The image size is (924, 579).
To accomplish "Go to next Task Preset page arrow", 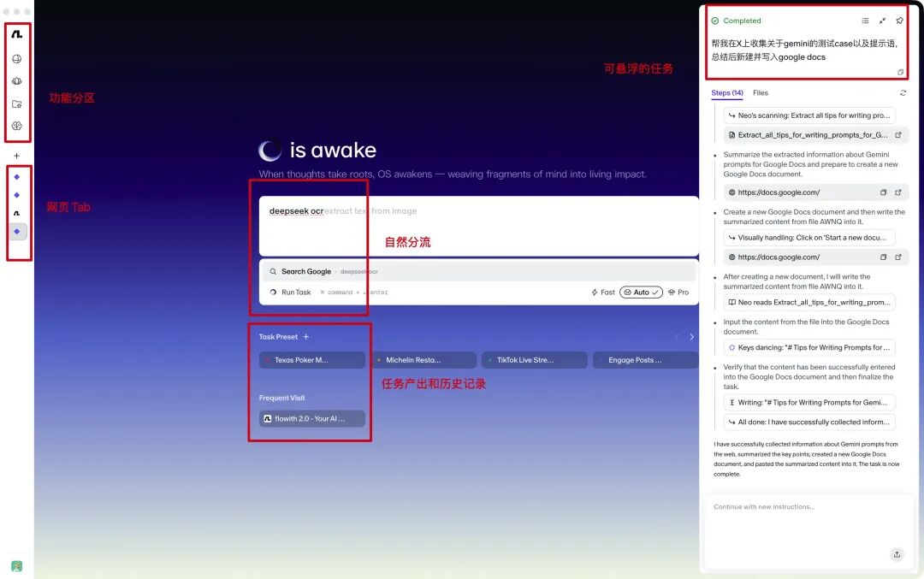I will click(691, 337).
